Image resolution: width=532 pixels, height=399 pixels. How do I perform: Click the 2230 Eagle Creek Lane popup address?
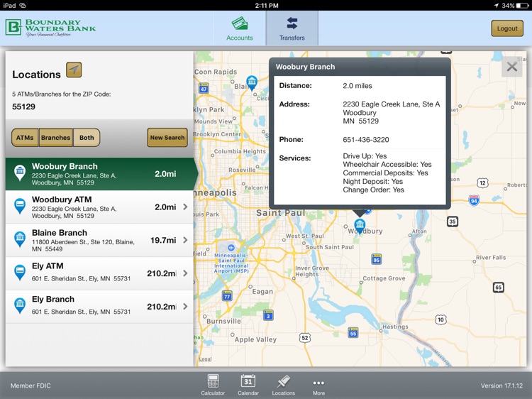click(x=391, y=112)
